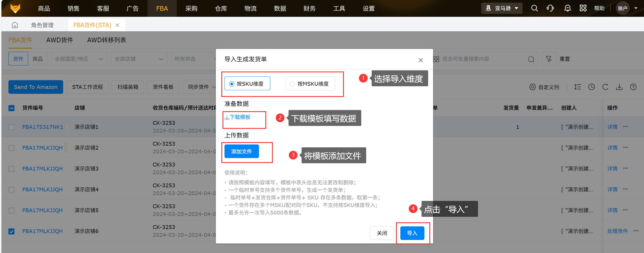Open the 亚马逊 platform dropdown
The width and height of the screenshot is (644, 253).
pos(502,8)
